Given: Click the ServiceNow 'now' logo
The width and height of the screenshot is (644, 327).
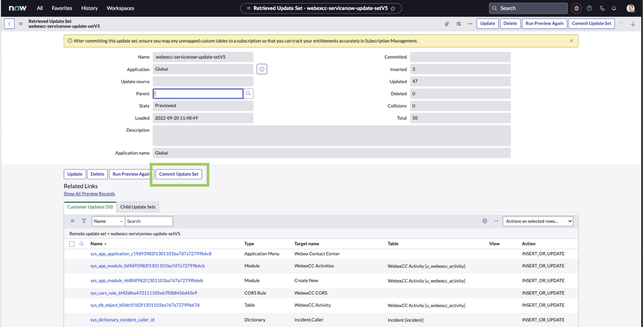Looking at the screenshot, I should pyautogui.click(x=17, y=8).
